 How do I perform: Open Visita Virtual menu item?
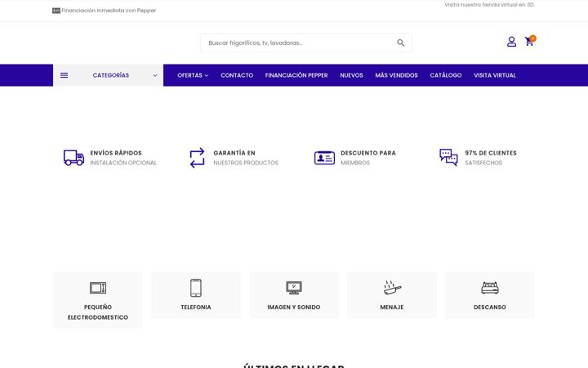point(495,75)
